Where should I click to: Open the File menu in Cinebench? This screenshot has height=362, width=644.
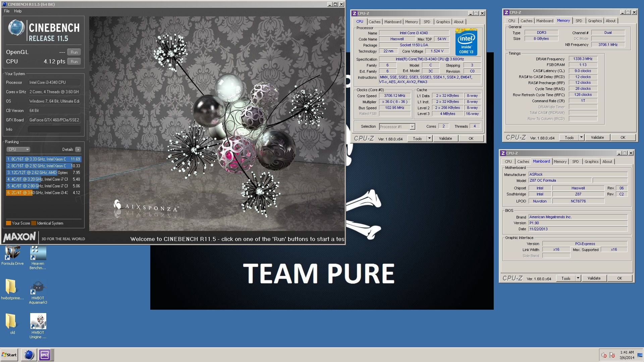click(7, 11)
